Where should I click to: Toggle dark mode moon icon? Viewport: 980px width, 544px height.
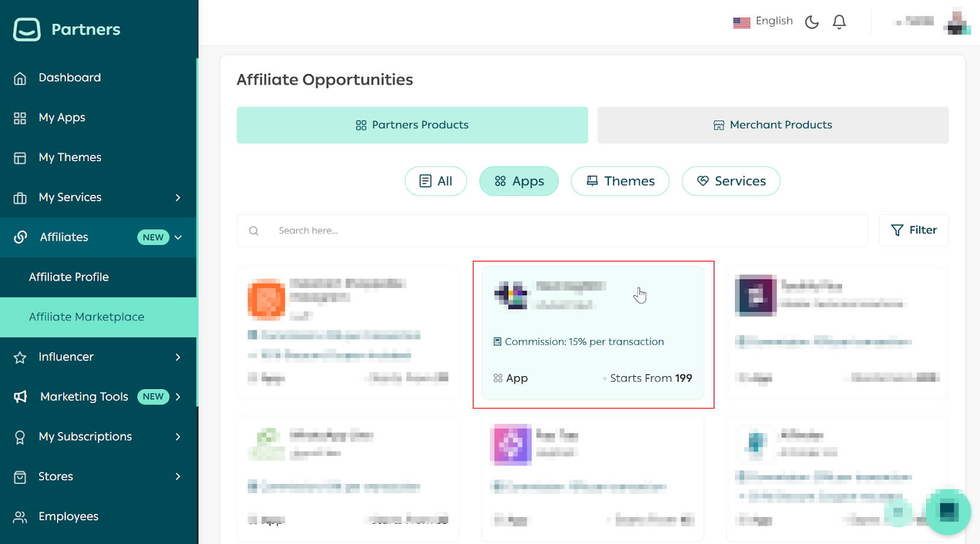[812, 22]
